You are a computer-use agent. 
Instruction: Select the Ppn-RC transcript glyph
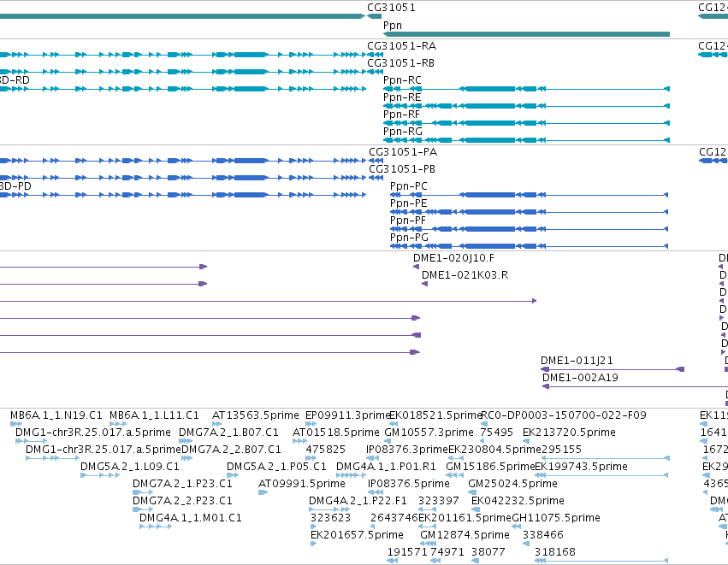pos(526,89)
